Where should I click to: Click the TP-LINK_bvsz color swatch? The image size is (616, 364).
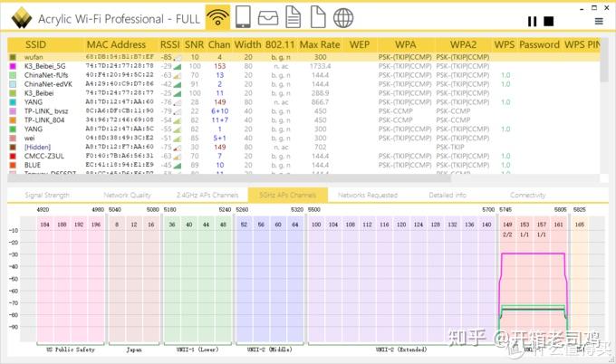tap(13, 111)
